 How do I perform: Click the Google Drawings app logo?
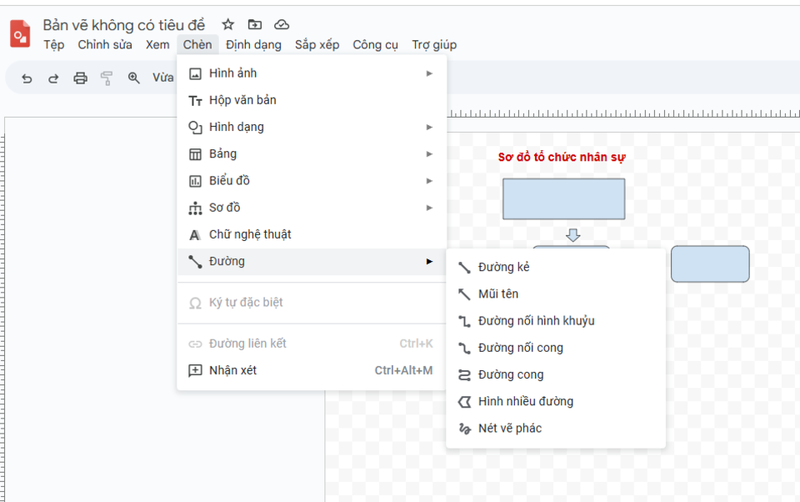point(20,34)
